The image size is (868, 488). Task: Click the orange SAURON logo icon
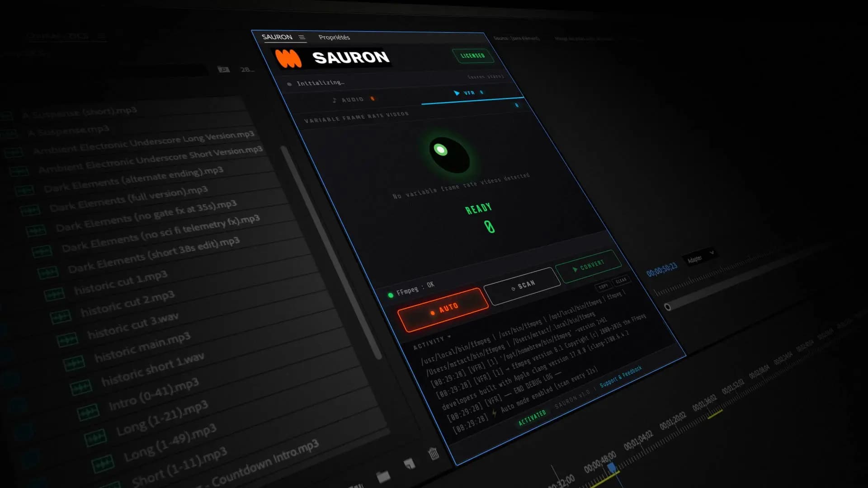tap(288, 58)
